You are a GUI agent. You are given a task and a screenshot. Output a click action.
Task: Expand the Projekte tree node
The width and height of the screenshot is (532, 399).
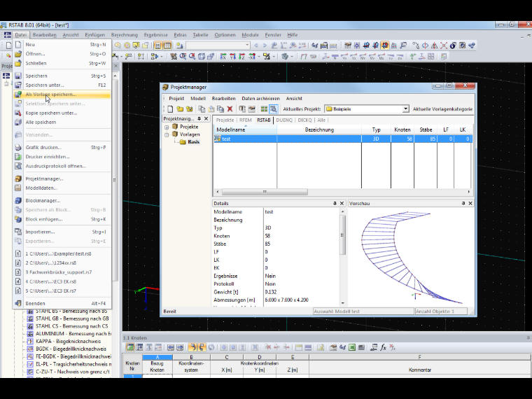tap(167, 127)
